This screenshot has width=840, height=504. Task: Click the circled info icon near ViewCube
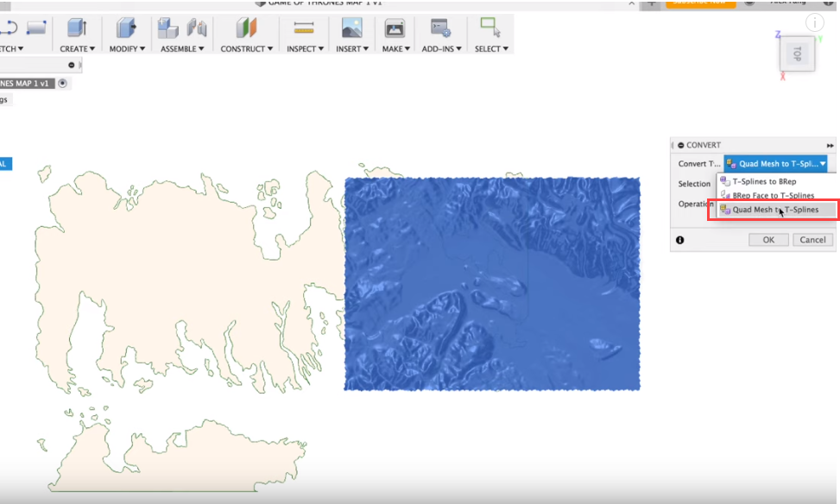[815, 22]
